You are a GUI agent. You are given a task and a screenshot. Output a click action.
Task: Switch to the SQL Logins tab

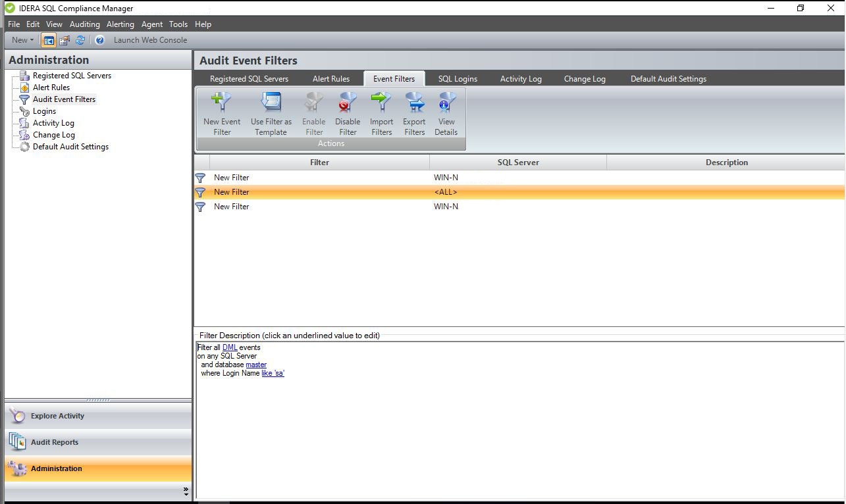click(x=458, y=79)
